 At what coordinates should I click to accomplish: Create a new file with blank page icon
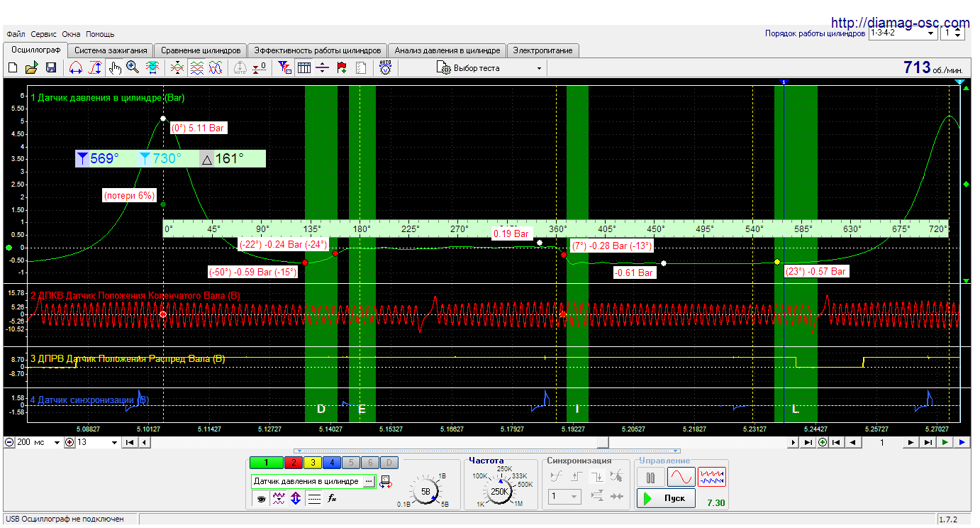[x=13, y=68]
